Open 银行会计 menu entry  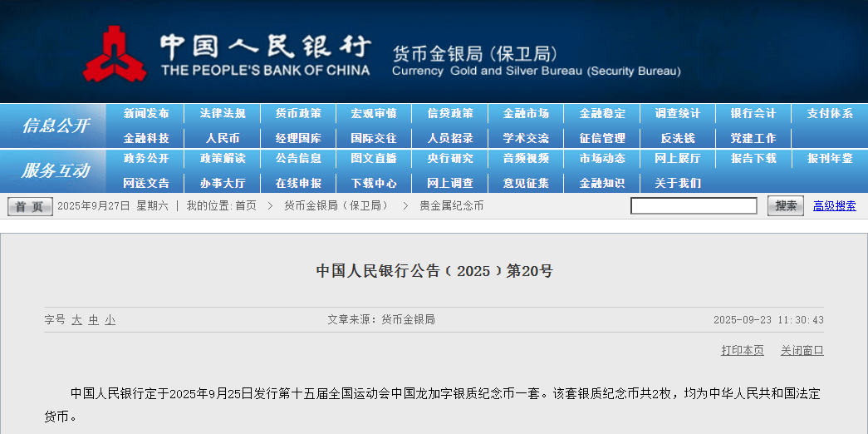pos(753,114)
